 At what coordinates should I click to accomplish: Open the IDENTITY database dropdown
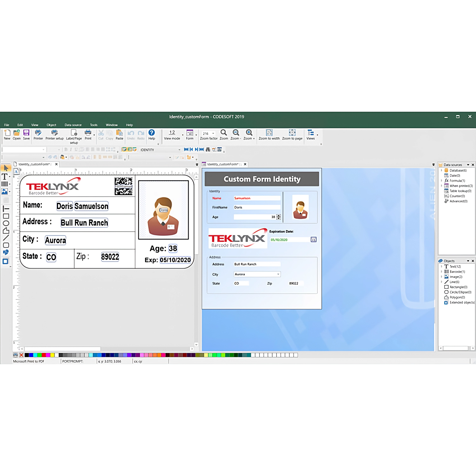click(x=179, y=150)
